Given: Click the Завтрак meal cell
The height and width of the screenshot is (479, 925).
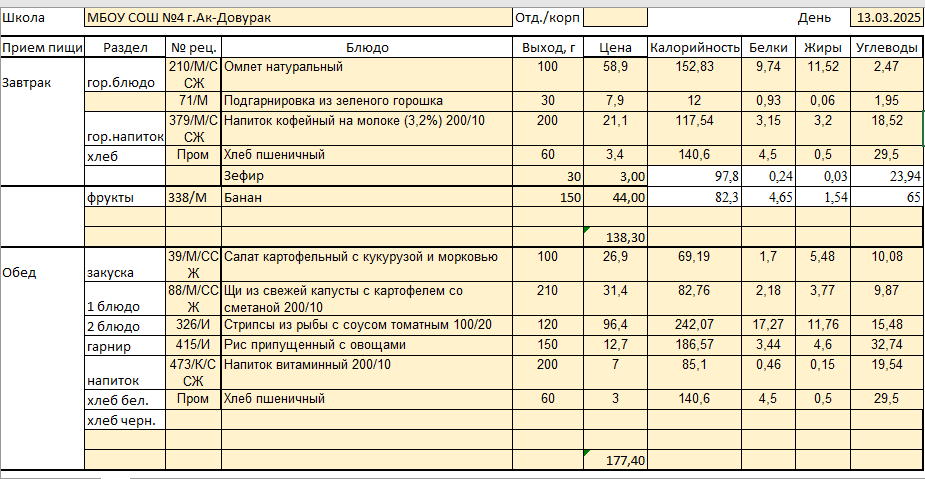Looking at the screenshot, I should (x=42, y=82).
